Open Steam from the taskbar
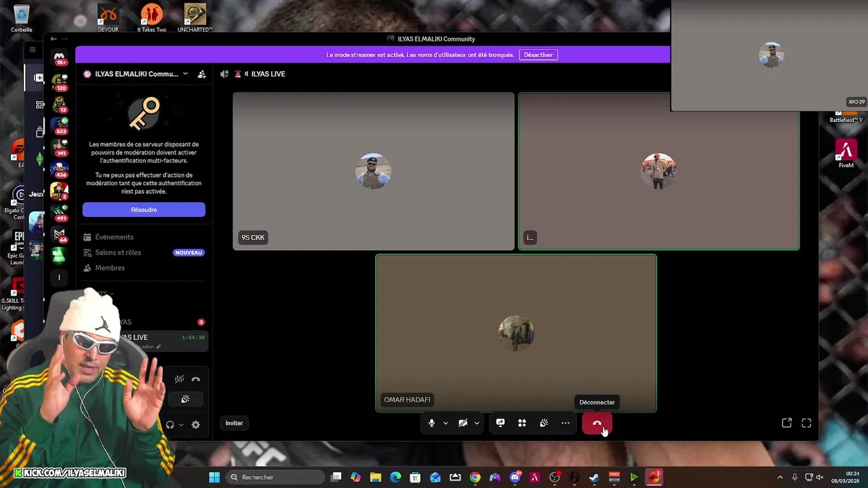Screen dimensions: 868x488 point(594,477)
